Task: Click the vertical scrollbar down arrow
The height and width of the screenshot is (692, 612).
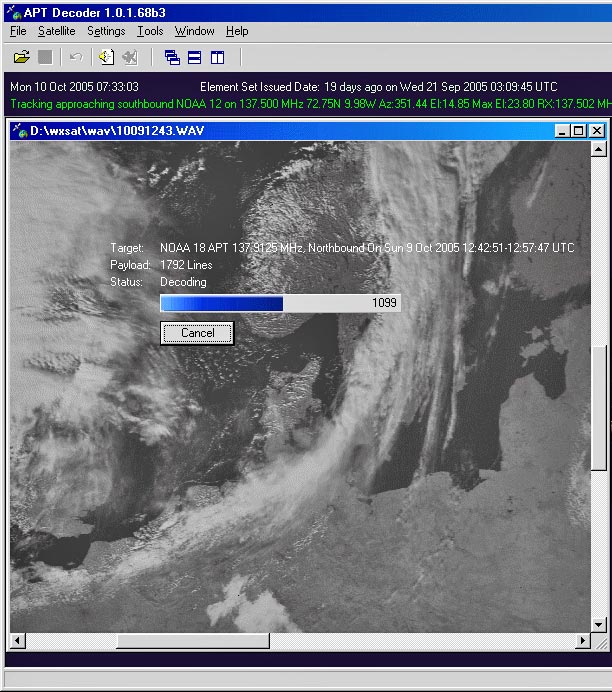Action: pos(598,624)
